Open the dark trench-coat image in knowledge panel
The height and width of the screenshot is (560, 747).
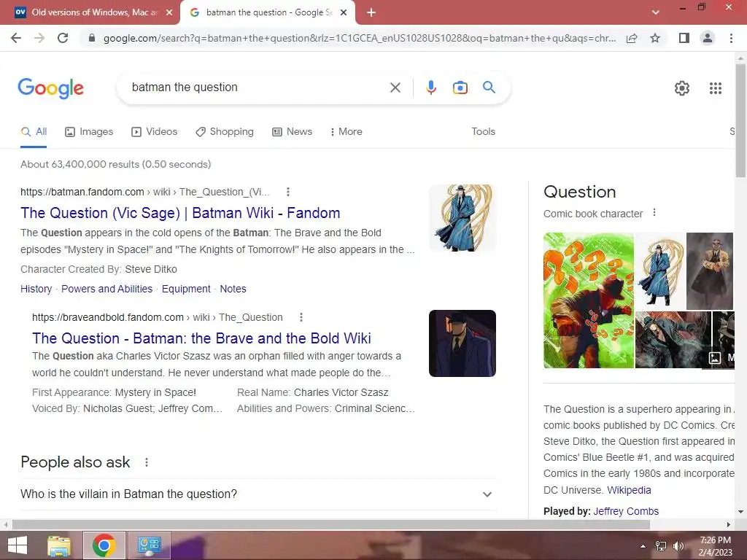(709, 271)
